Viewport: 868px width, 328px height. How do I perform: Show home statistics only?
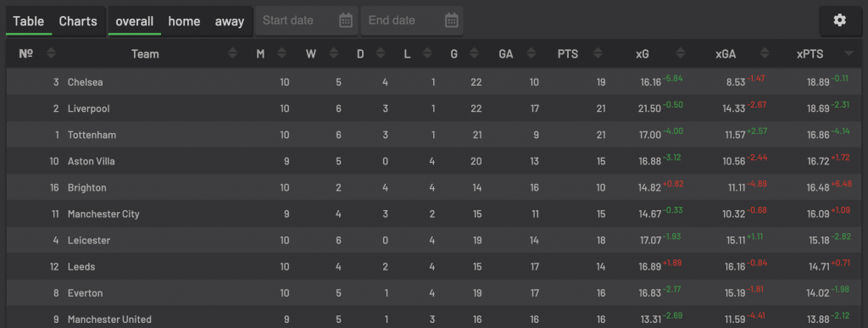pos(184,21)
